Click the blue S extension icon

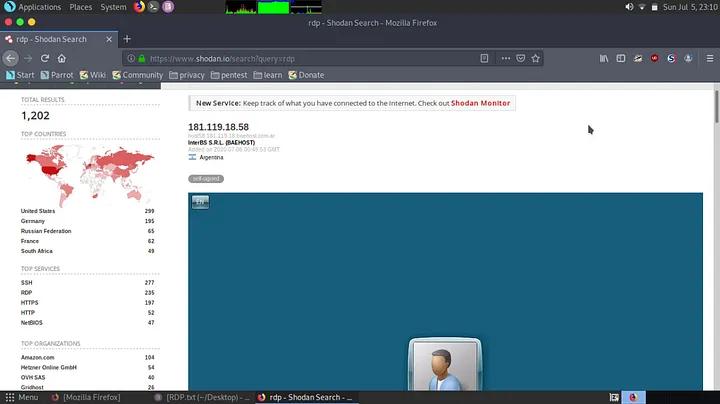(x=671, y=58)
